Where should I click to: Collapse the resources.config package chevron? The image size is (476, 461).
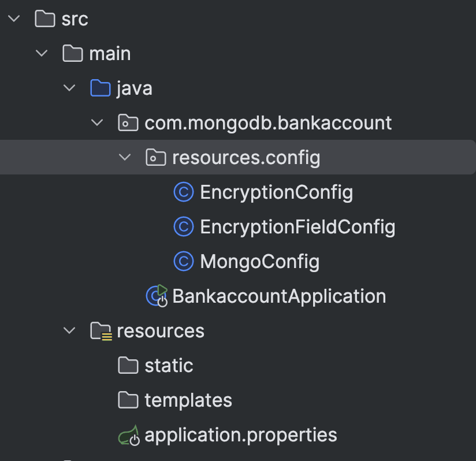tap(125, 157)
